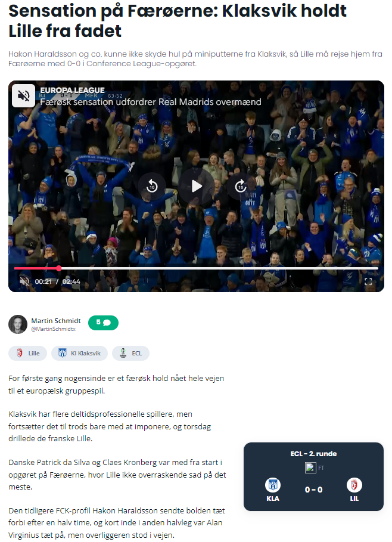Image resolution: width=392 pixels, height=542 pixels.
Task: Select the KI Klaksvik topic tag
Action: click(79, 353)
